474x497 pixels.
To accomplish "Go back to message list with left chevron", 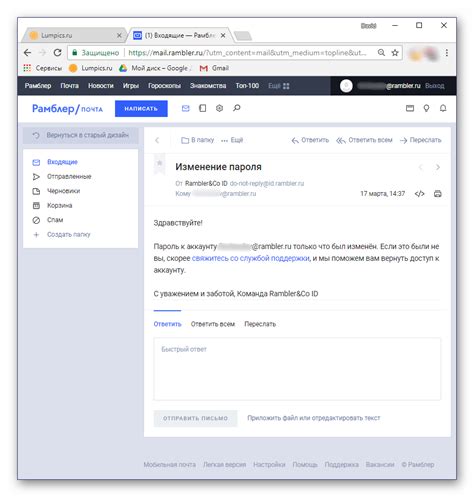I will pos(157,140).
